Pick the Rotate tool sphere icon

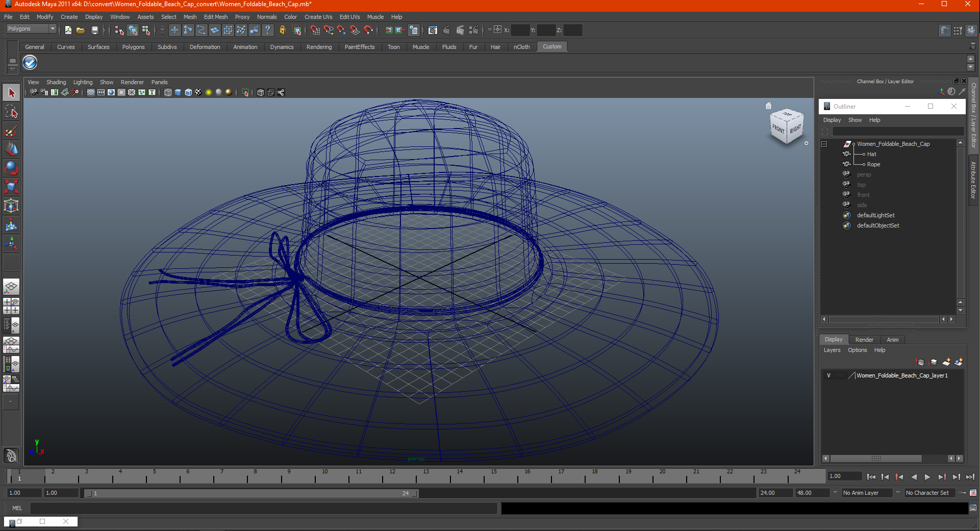[x=11, y=168]
